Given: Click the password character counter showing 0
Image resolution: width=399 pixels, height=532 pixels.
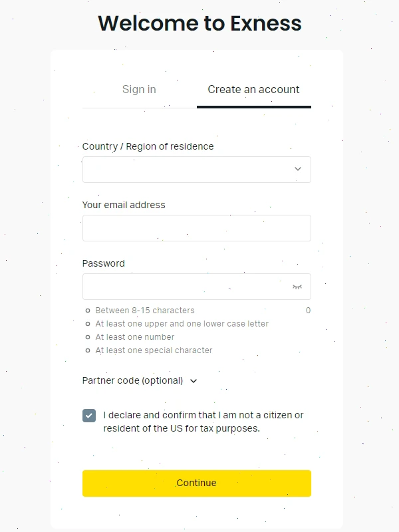Looking at the screenshot, I should point(308,311).
